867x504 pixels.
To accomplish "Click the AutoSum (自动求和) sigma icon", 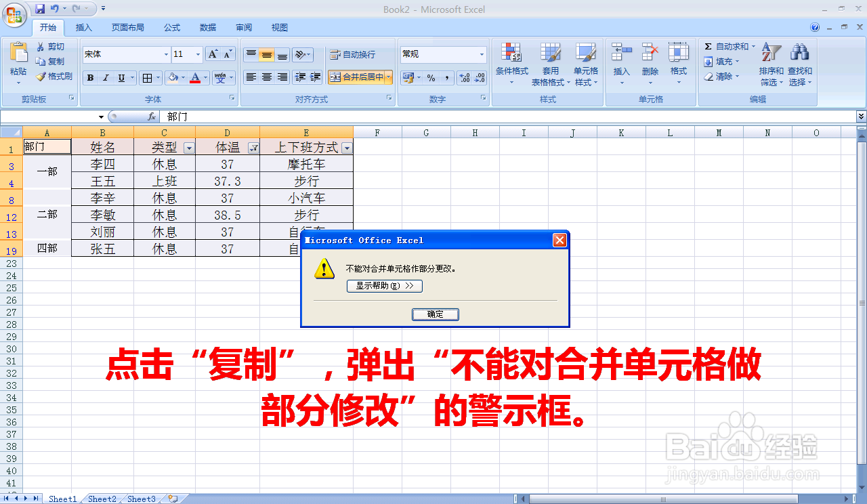I will point(709,47).
